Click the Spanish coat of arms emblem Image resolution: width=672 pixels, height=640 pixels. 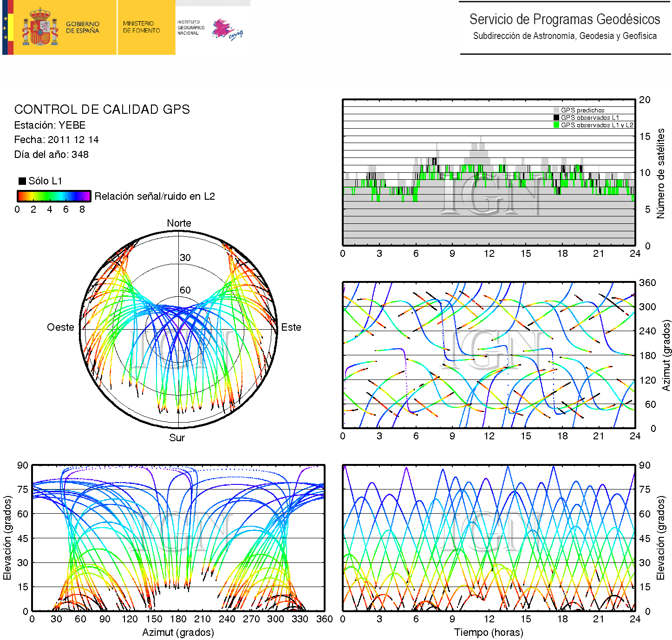click(x=40, y=27)
